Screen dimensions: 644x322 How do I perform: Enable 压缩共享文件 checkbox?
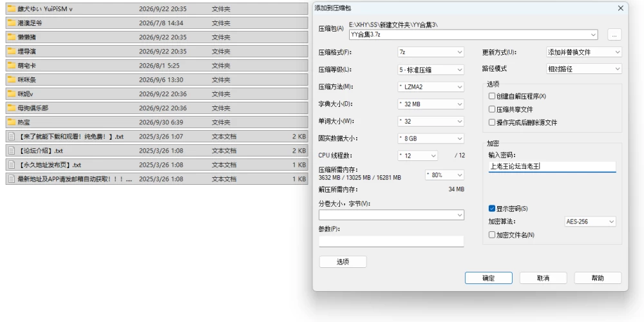pos(491,109)
